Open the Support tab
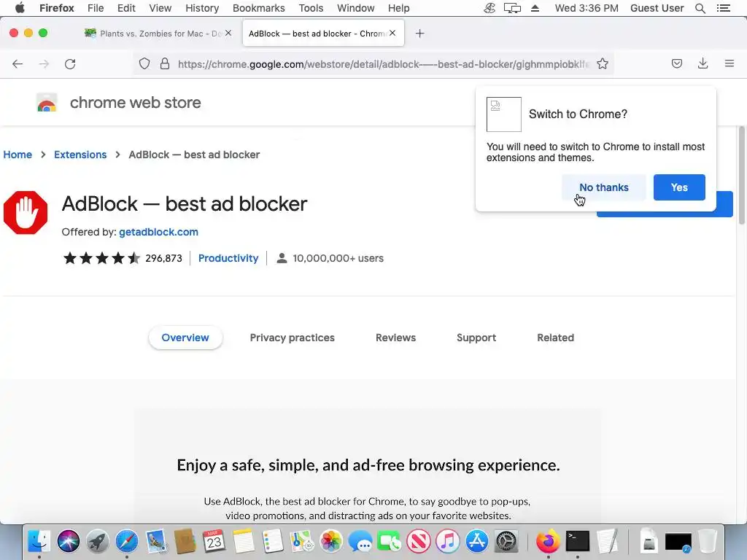This screenshot has width=747, height=560. 476,338
